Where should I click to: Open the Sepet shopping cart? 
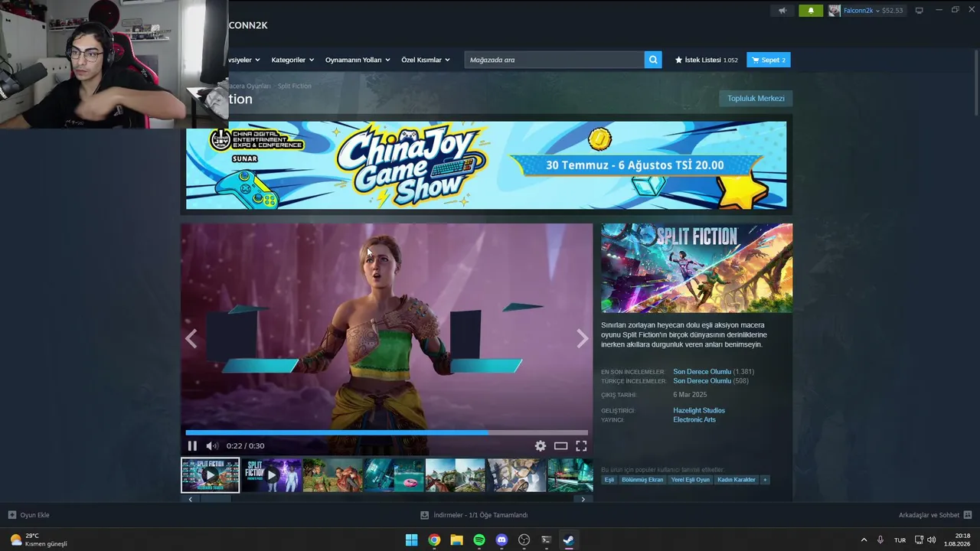(x=769, y=60)
